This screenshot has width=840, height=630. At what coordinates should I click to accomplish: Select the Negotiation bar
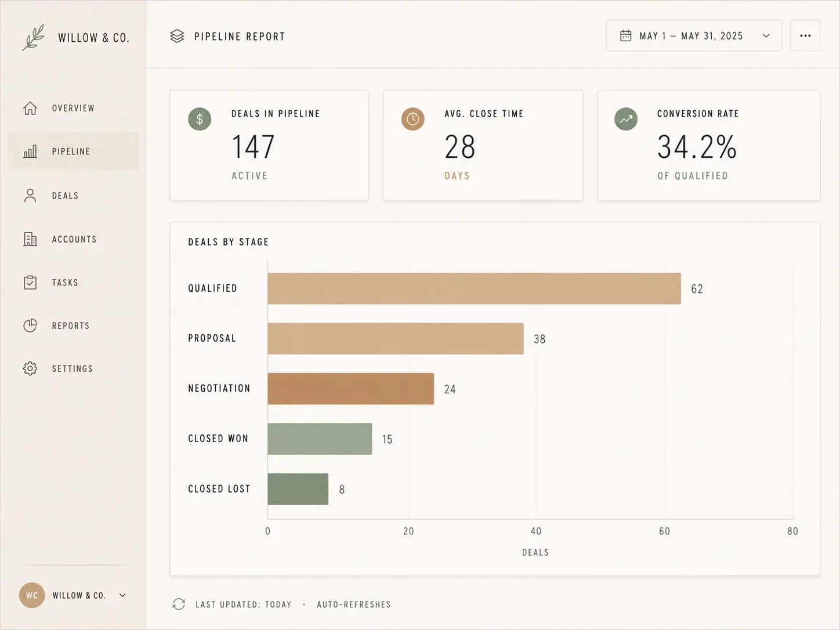click(351, 389)
